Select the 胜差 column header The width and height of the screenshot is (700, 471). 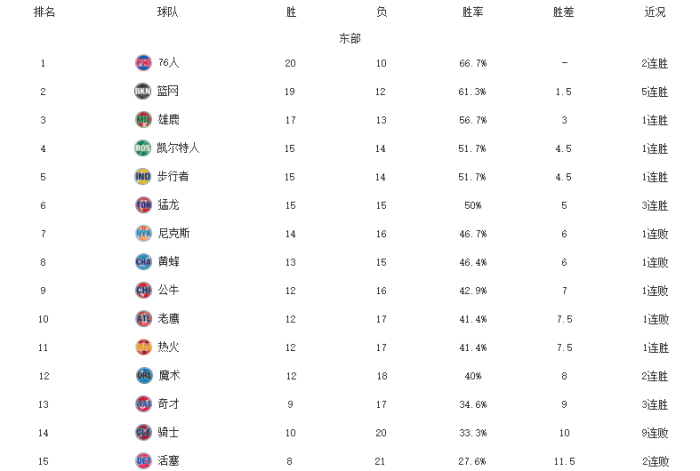564,13
